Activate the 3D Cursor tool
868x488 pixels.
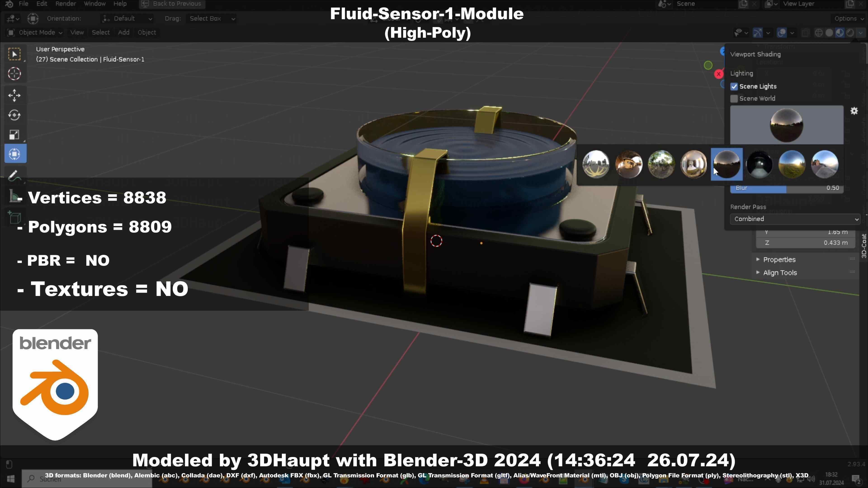14,74
